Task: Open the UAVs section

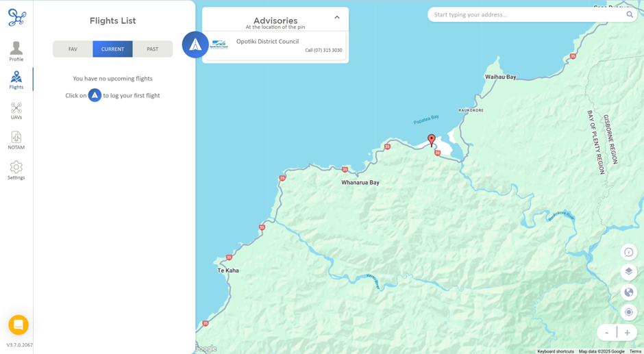Action: coord(16,111)
